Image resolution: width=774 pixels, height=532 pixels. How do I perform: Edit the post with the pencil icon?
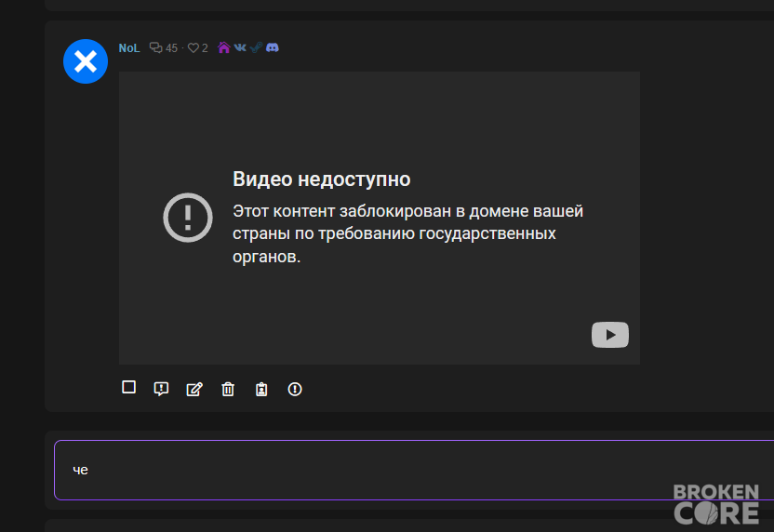(x=194, y=390)
